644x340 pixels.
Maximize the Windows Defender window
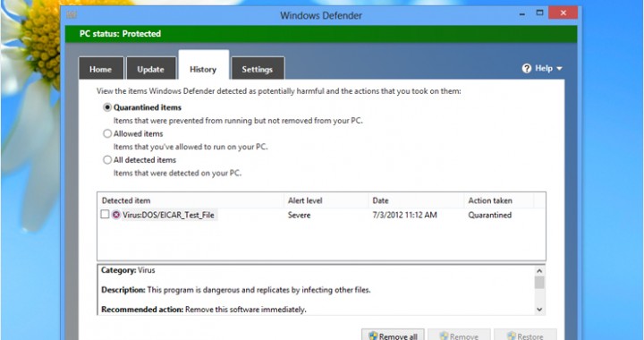(539, 13)
